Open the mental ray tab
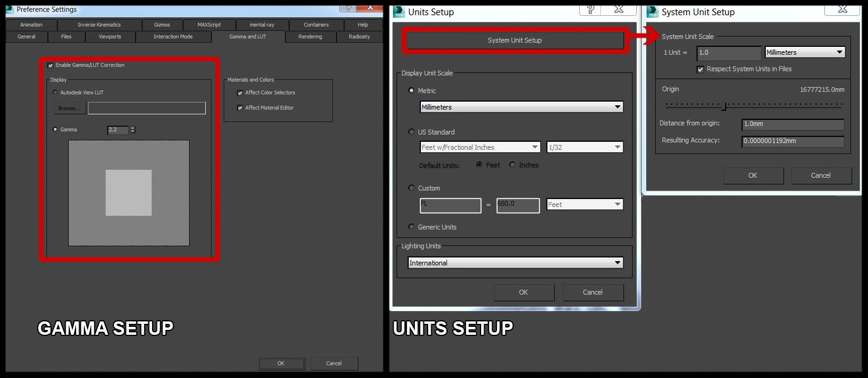The width and height of the screenshot is (868, 378). coord(261,25)
